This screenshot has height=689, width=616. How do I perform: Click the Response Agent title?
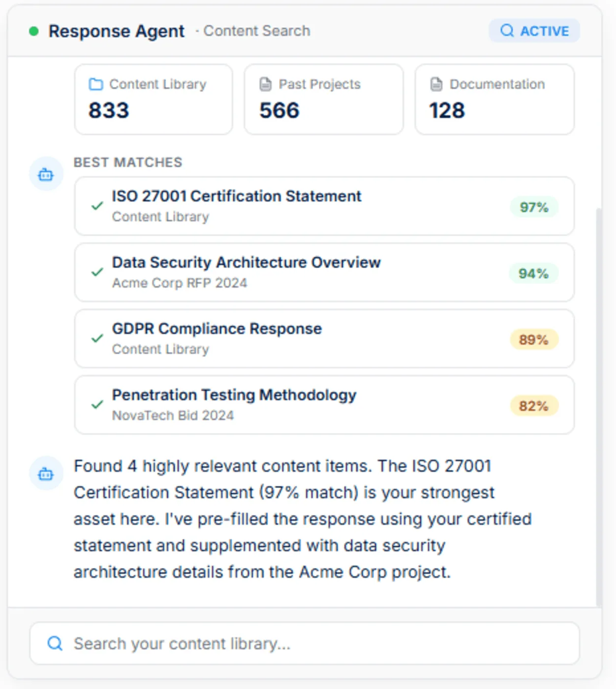tap(117, 31)
